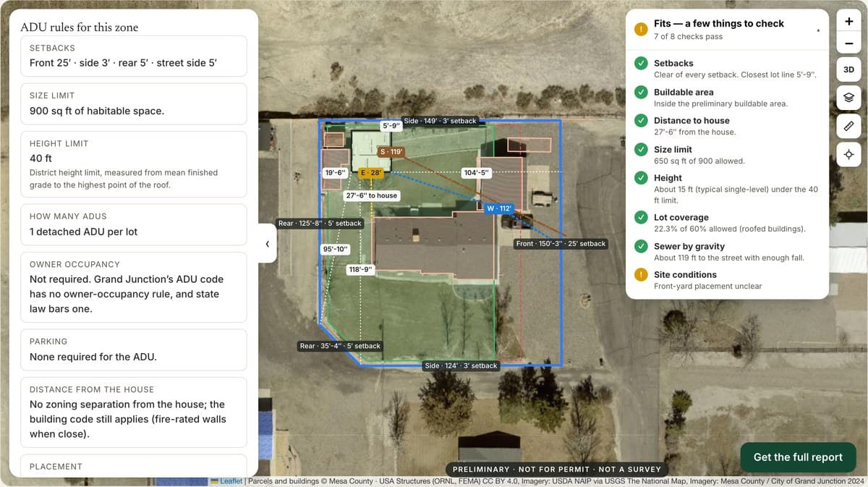Click Rear · 35'-4" · 5' setback label
This screenshot has width=868, height=487.
coord(340,346)
